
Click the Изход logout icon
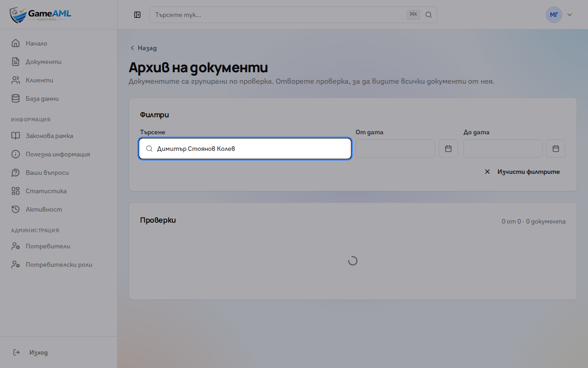17,352
